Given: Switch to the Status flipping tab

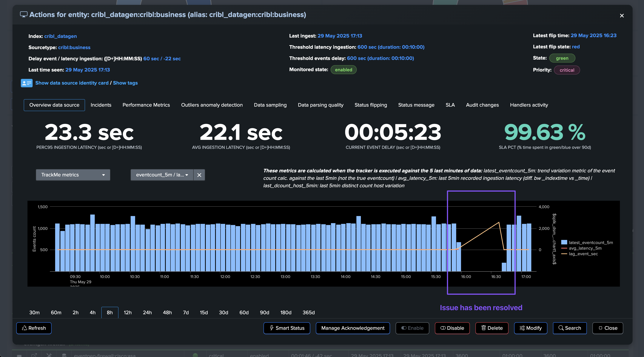Looking at the screenshot, I should pyautogui.click(x=371, y=105).
